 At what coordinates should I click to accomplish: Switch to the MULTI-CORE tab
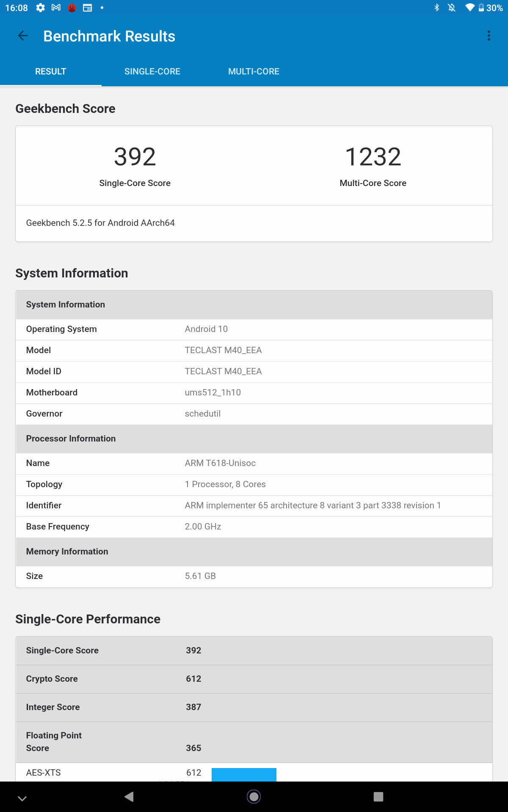pos(254,71)
